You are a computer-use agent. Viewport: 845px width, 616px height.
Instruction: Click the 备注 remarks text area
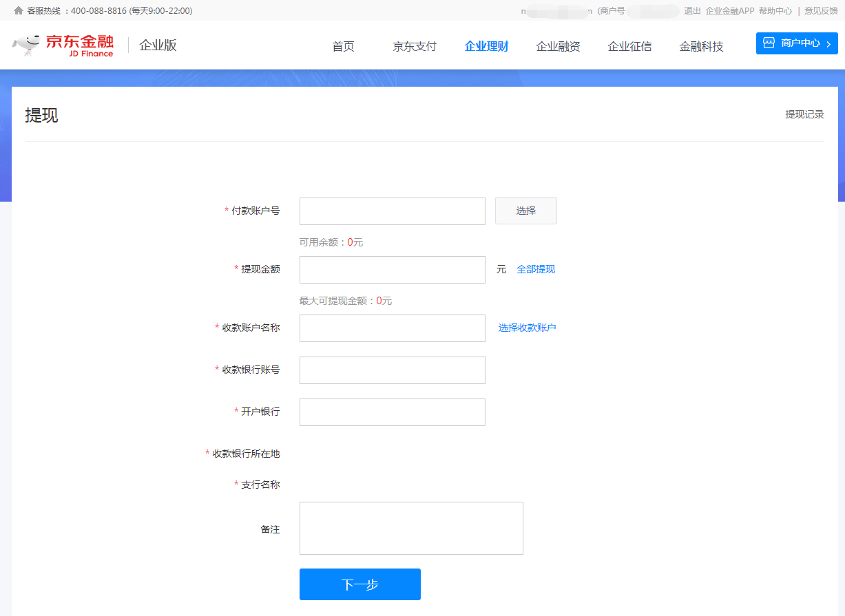[x=411, y=528]
